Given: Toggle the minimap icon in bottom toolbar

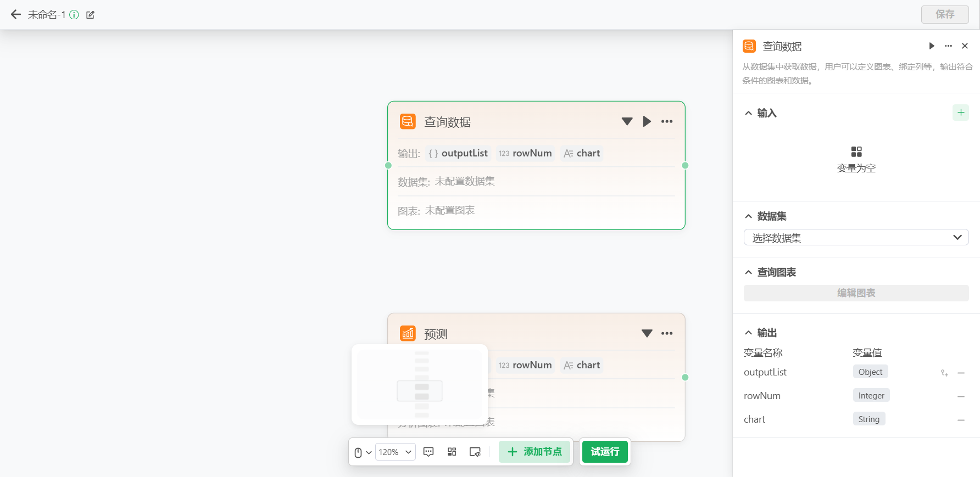Looking at the screenshot, I should pyautogui.click(x=475, y=452).
